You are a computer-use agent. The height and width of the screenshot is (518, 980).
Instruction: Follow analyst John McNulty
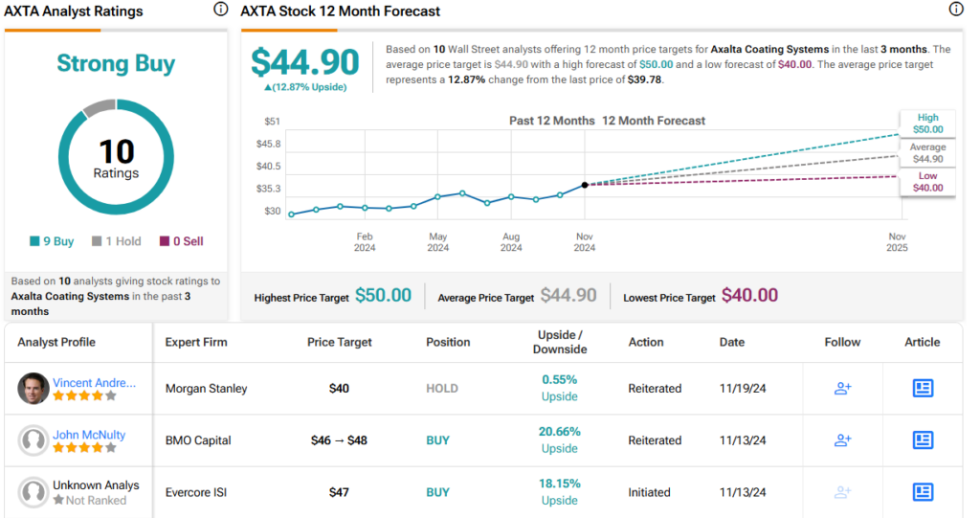842,440
